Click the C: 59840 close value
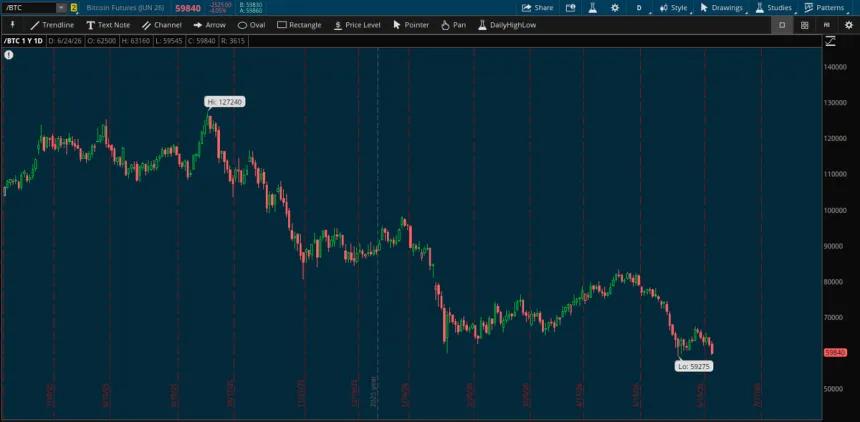Image resolution: width=860 pixels, height=422 pixels. point(201,41)
